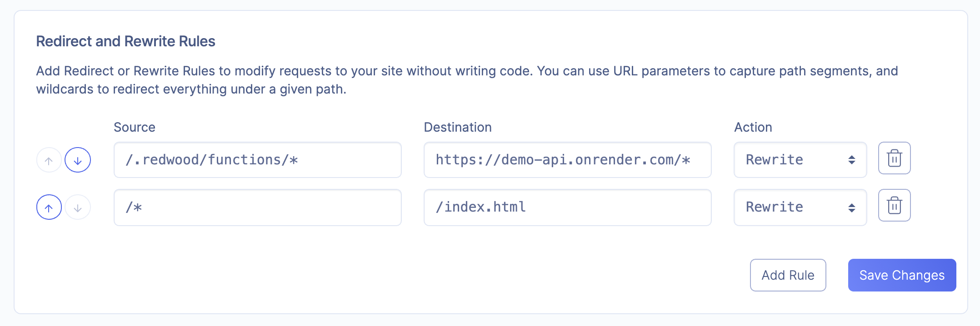Open the Action dropdown for the /index.html rule

pyautogui.click(x=800, y=207)
